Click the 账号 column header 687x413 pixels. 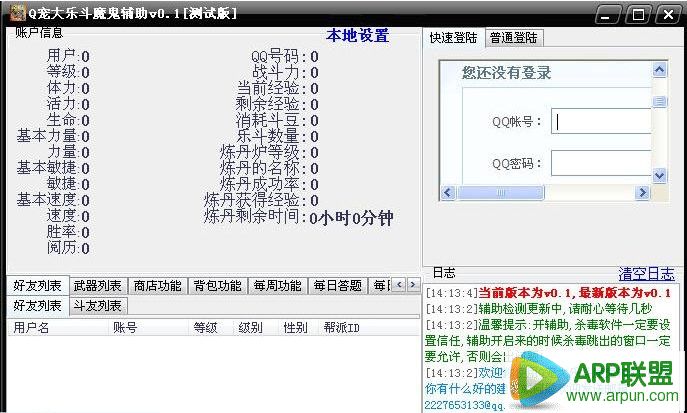click(x=149, y=328)
